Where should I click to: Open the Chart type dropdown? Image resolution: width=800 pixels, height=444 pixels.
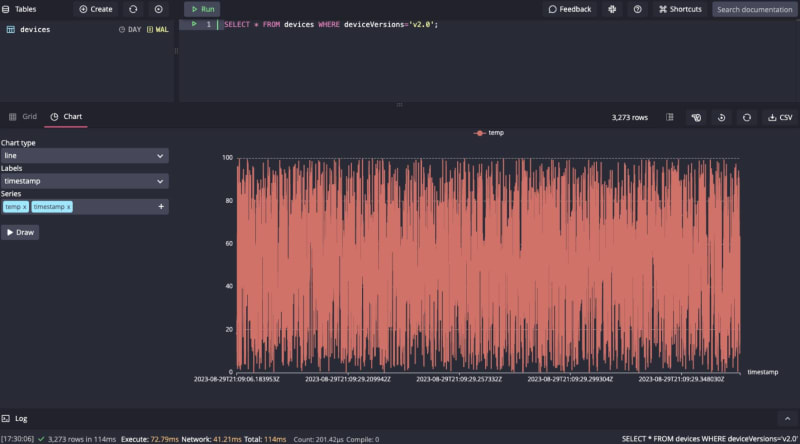[85, 156]
